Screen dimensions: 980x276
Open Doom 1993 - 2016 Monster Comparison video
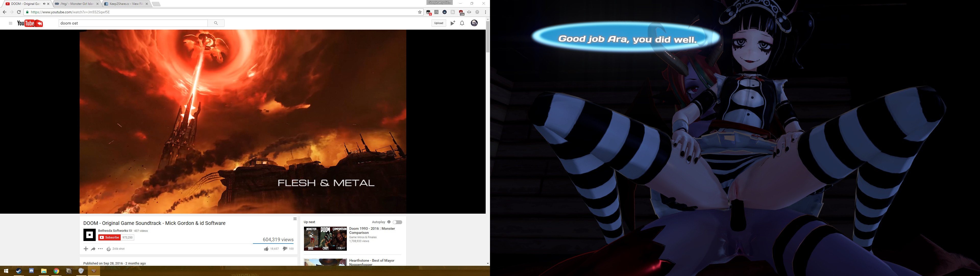tap(372, 231)
